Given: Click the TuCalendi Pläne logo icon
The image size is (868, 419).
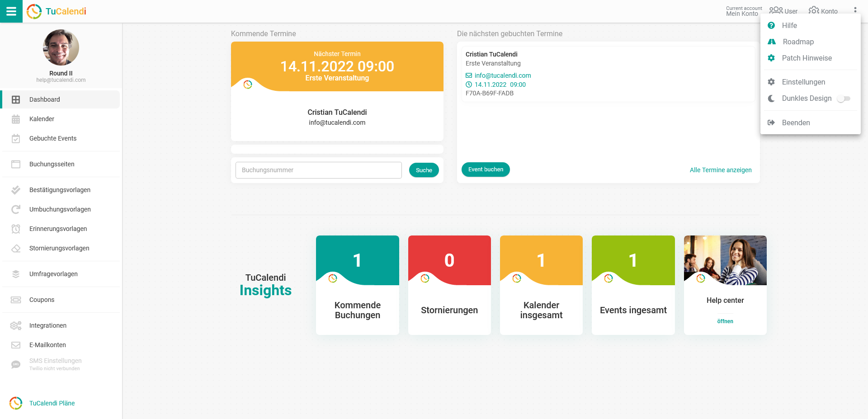Looking at the screenshot, I should coord(16,403).
